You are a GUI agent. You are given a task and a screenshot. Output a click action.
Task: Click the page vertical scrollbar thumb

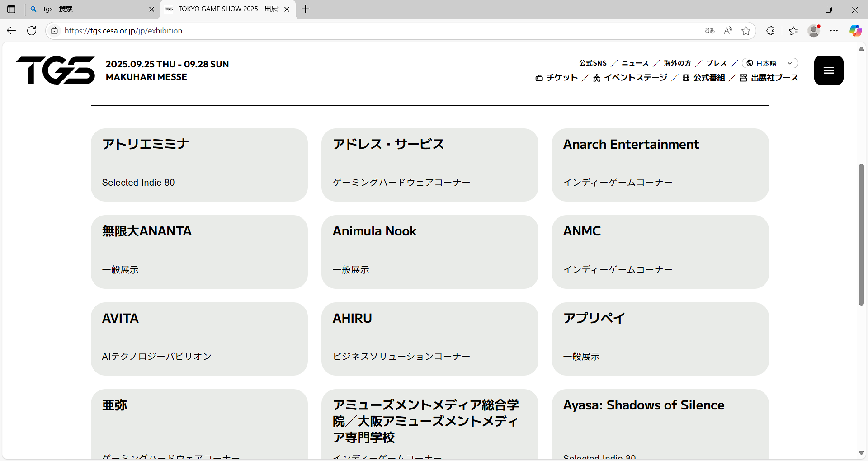(861, 234)
